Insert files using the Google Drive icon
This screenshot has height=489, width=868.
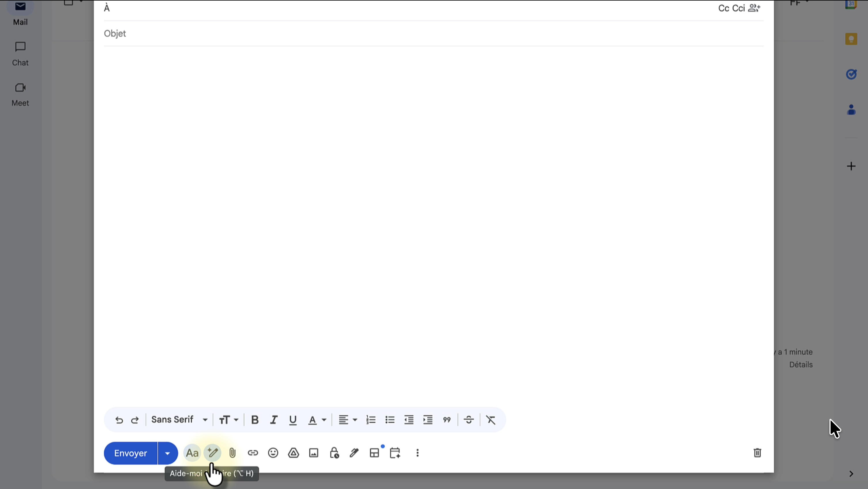[294, 453]
